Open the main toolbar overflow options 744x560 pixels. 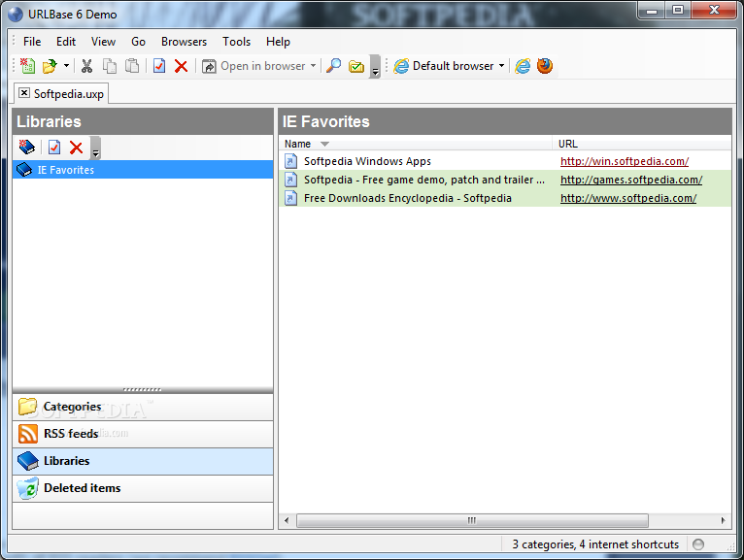(375, 67)
